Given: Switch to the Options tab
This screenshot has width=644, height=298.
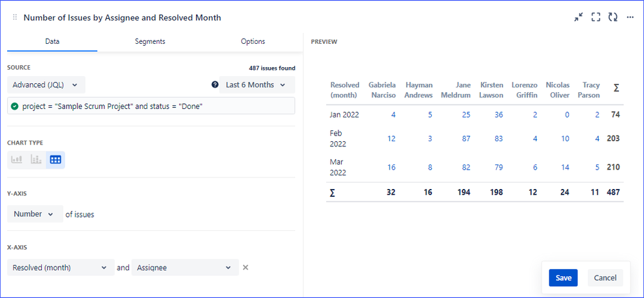Looking at the screenshot, I should pyautogui.click(x=253, y=41).
